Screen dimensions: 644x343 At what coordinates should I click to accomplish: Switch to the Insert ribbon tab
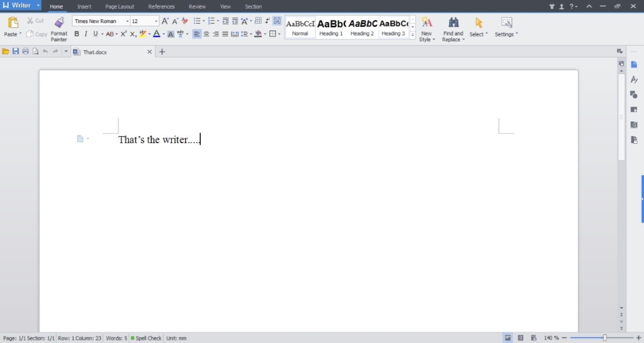click(84, 6)
